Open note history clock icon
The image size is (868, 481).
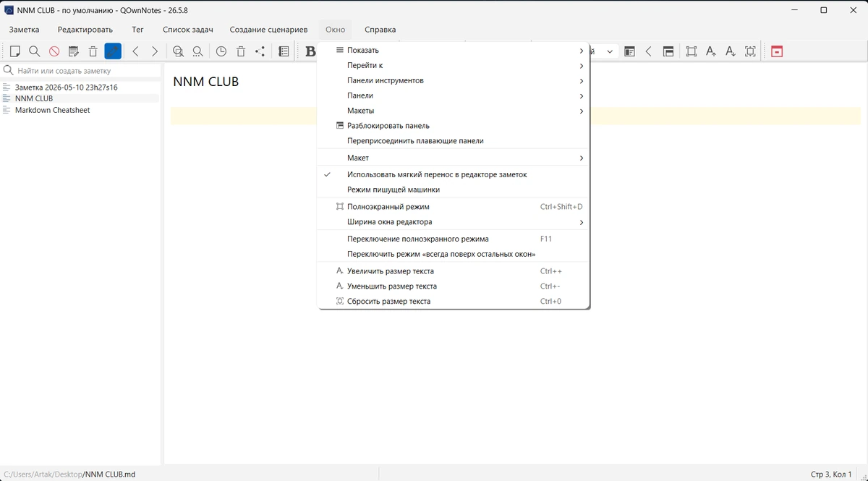[221, 51]
